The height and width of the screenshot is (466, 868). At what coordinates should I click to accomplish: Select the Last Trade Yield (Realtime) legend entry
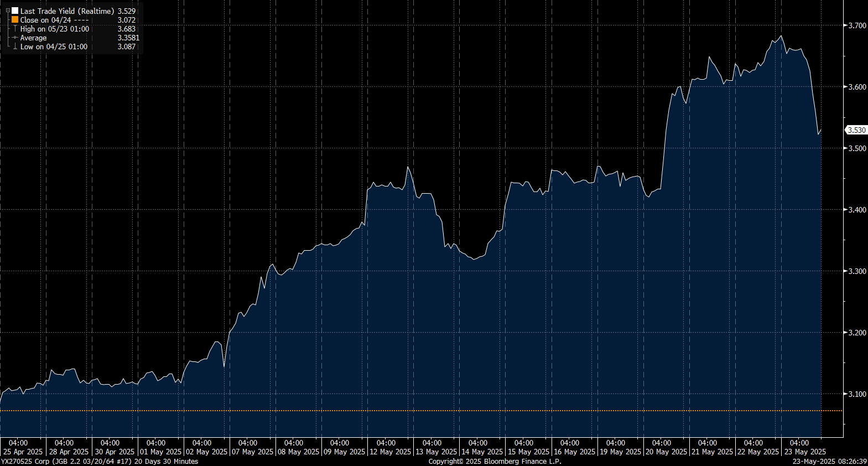tap(67, 11)
